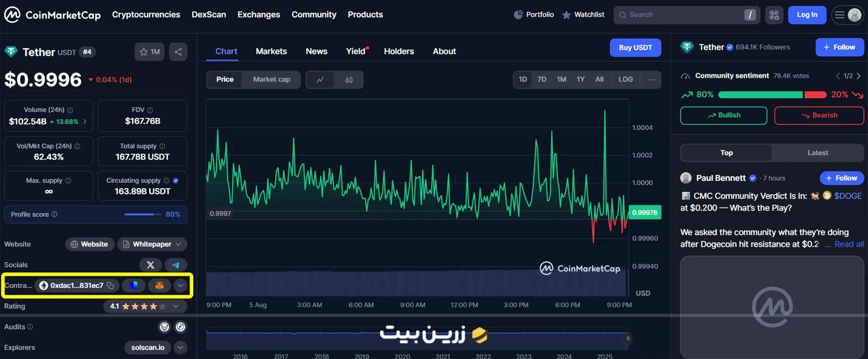Select candlestick chart type
Screen dimensions: 868x359
pos(349,80)
